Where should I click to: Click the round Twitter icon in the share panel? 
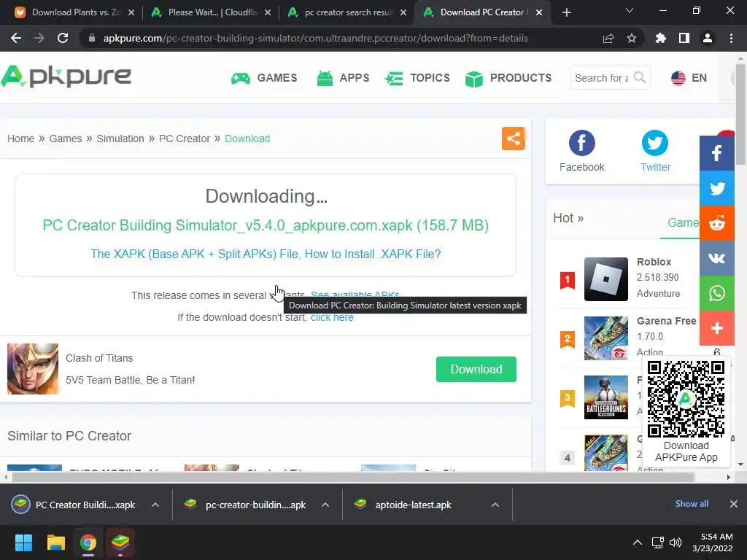655,143
